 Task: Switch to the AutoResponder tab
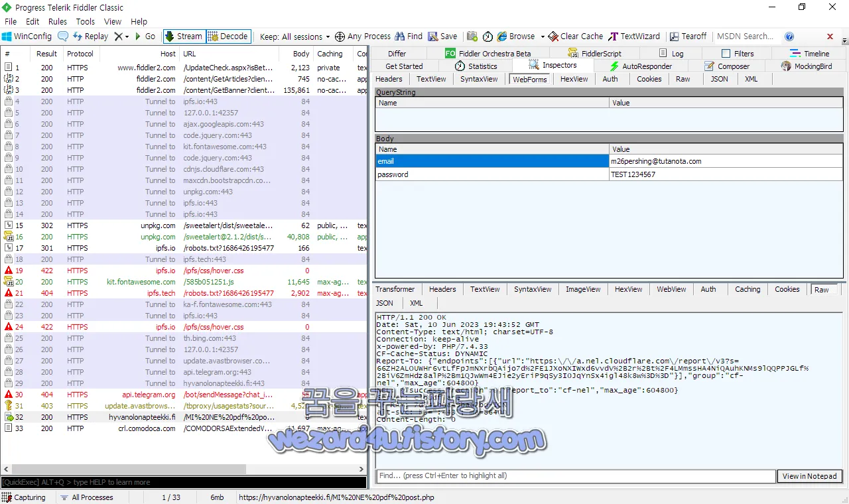tap(641, 66)
